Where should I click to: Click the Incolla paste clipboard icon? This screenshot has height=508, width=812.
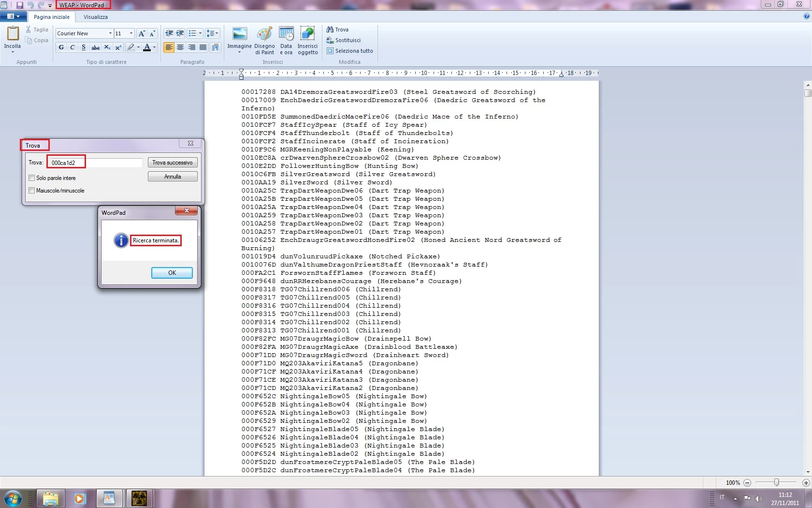[13, 34]
